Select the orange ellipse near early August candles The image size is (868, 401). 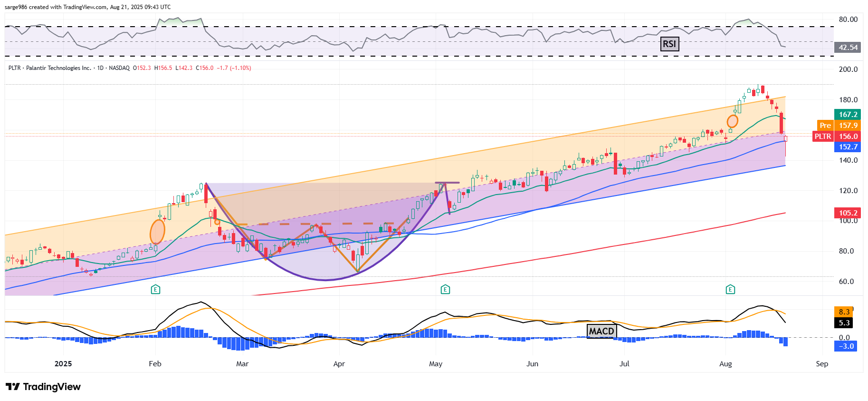point(733,121)
